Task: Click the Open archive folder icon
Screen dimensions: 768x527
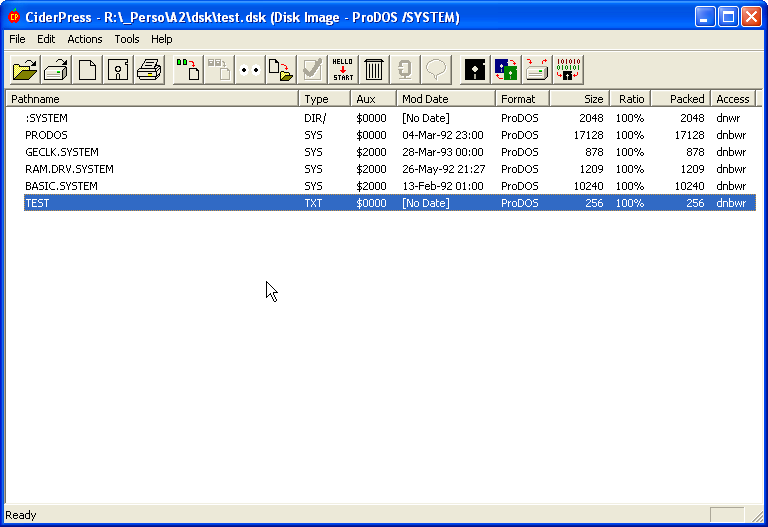Action: pos(25,70)
